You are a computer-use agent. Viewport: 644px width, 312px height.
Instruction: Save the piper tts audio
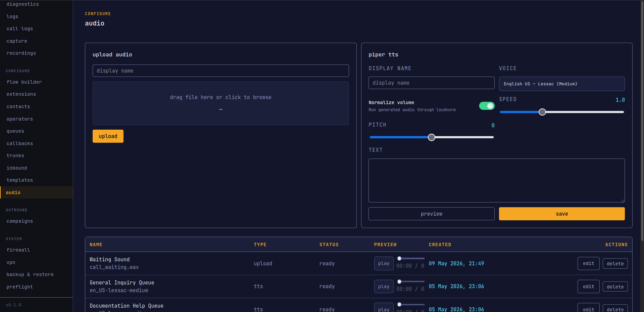(562, 214)
